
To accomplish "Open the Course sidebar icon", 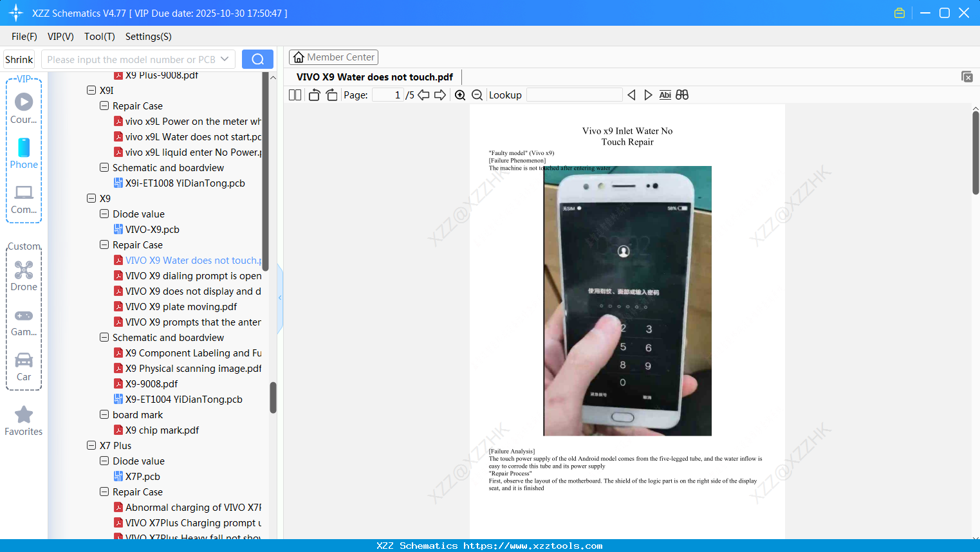I will click(24, 108).
